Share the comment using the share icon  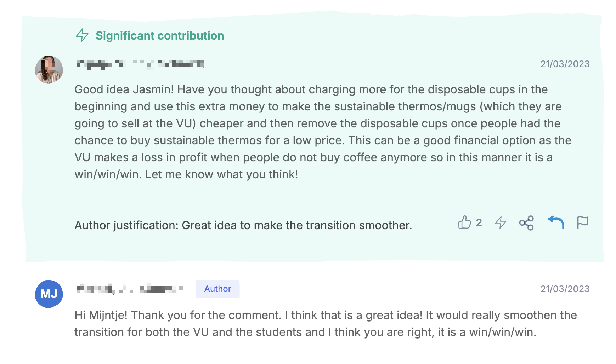[x=526, y=223]
